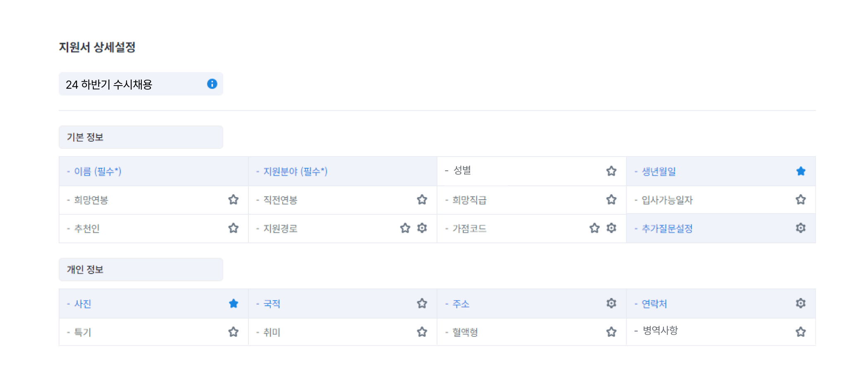Star the 직전연봉 field as required
The width and height of the screenshot is (868, 372).
[x=422, y=200]
